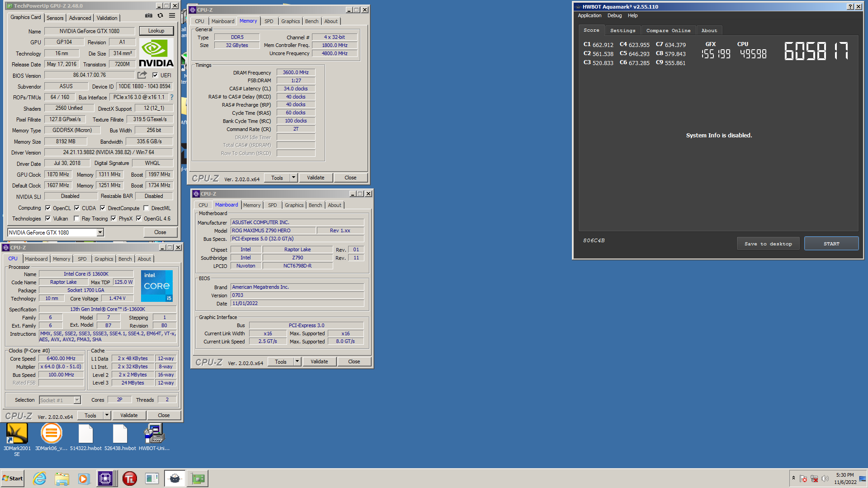Switch to the Advanced tab in GPU-Z
868x488 pixels.
[x=80, y=18]
